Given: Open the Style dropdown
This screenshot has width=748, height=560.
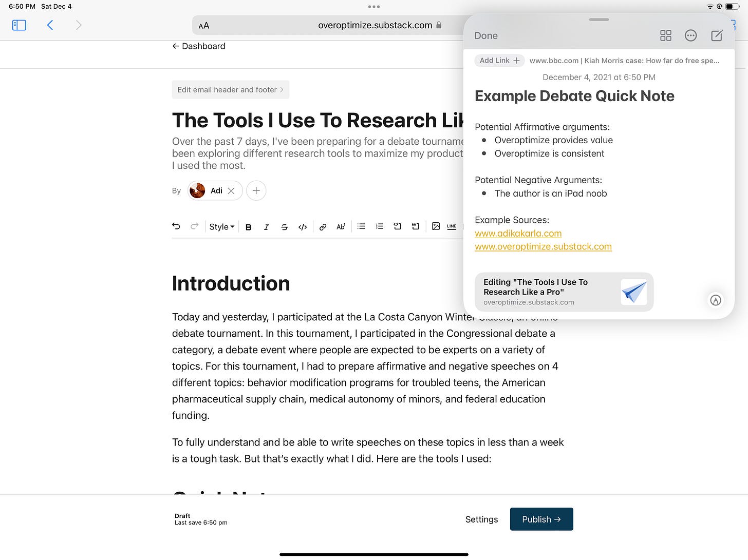Looking at the screenshot, I should pos(222,227).
